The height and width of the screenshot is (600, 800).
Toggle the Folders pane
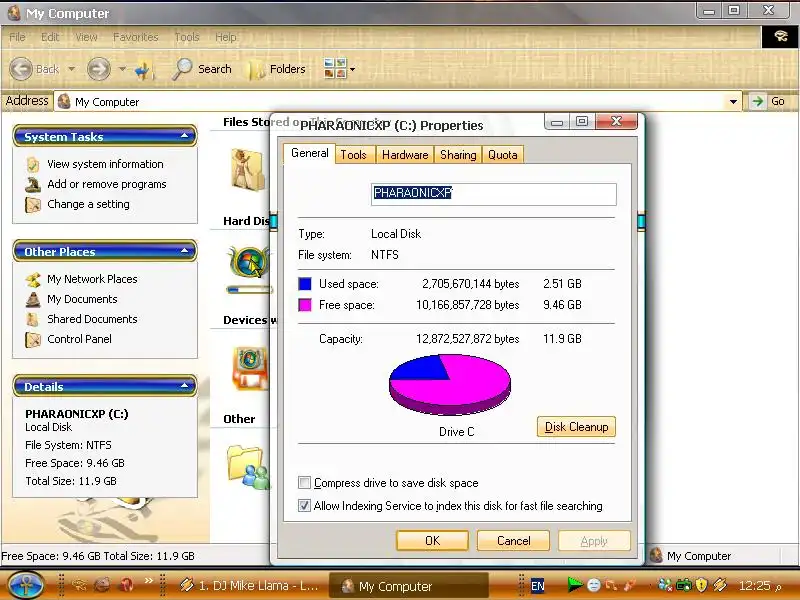click(x=277, y=69)
